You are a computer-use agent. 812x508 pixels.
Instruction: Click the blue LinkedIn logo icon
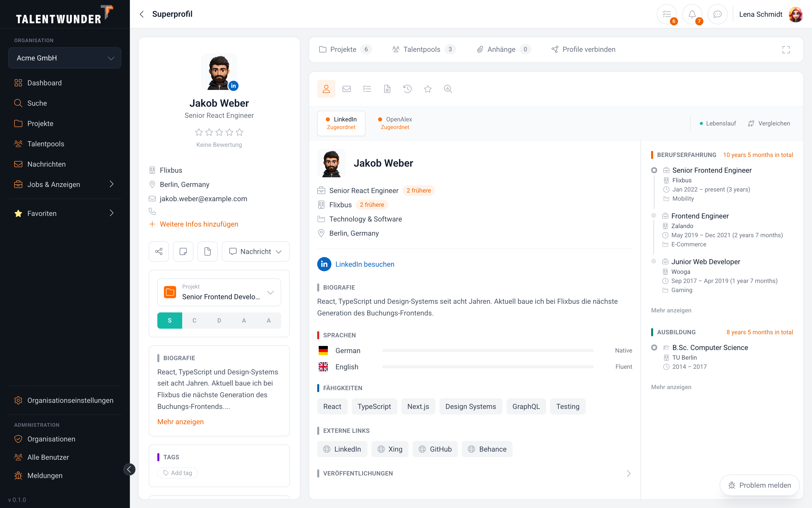pos(324,264)
